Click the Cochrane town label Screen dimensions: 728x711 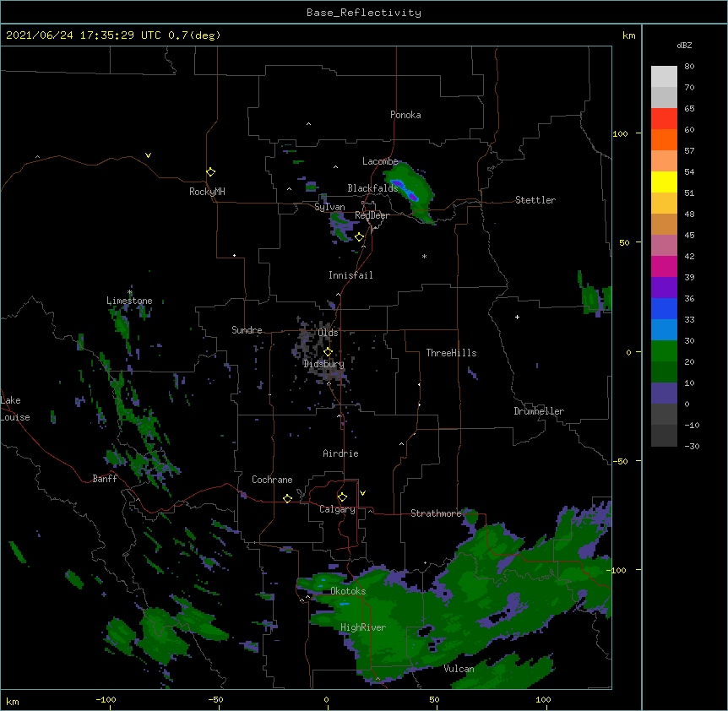(272, 480)
